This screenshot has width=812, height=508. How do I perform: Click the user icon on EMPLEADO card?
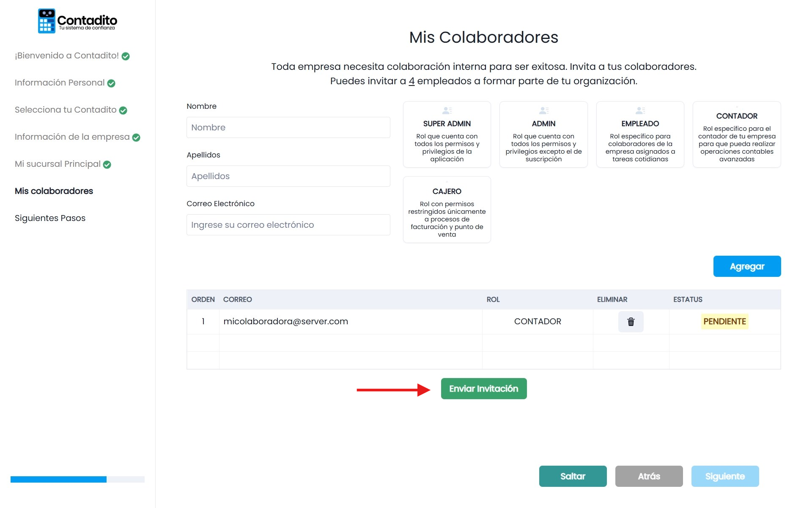click(640, 110)
